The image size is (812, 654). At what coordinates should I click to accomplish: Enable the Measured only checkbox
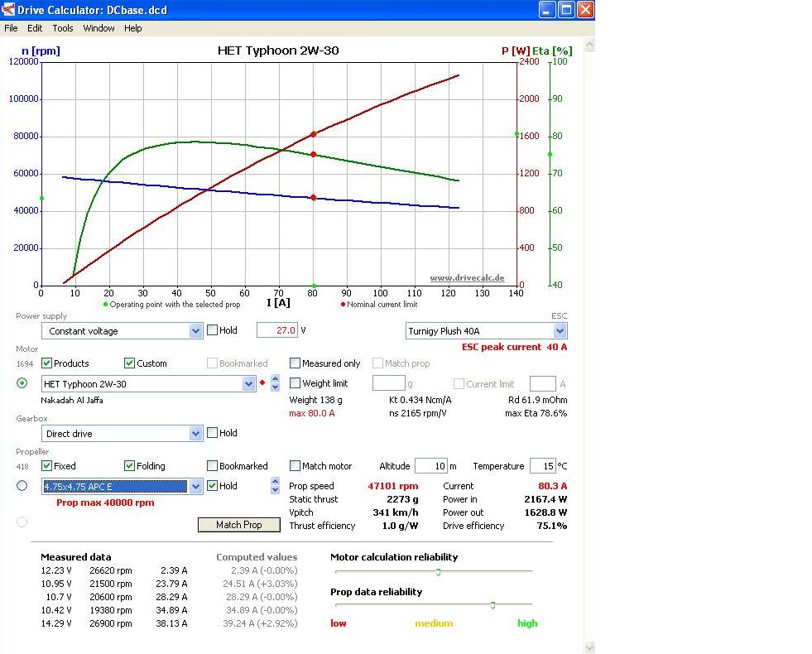(x=295, y=363)
